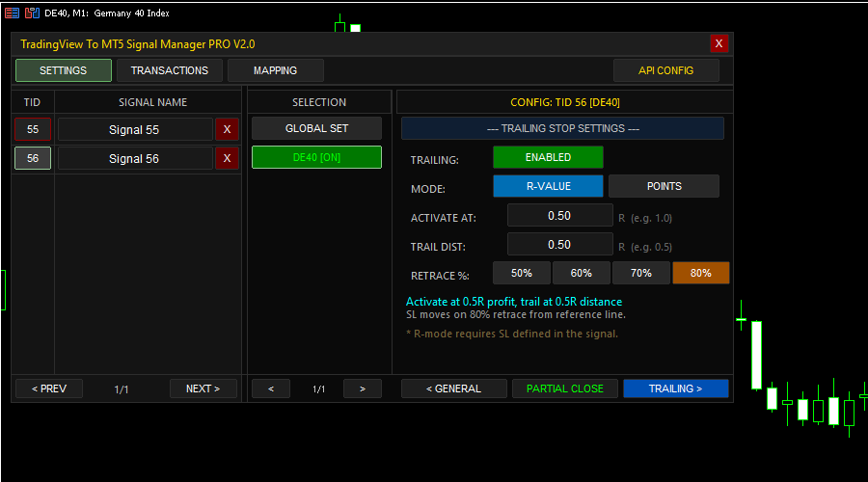Go to next signal page with NEXT >
868x482 pixels.
coord(203,388)
